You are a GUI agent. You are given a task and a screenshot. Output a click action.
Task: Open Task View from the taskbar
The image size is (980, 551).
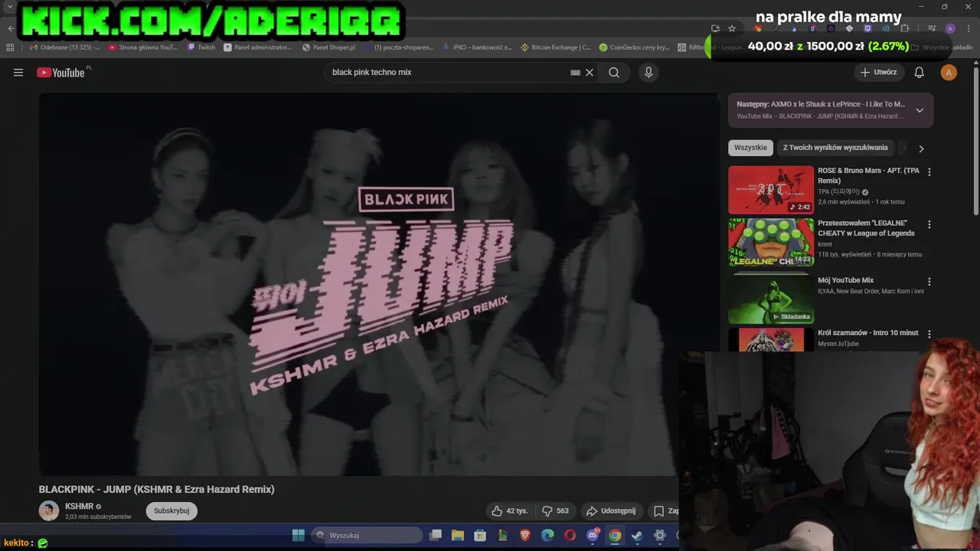pos(436,536)
